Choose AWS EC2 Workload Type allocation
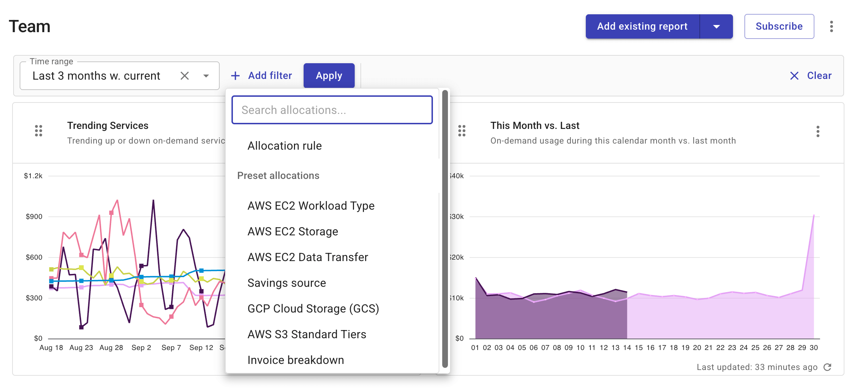 coord(311,205)
